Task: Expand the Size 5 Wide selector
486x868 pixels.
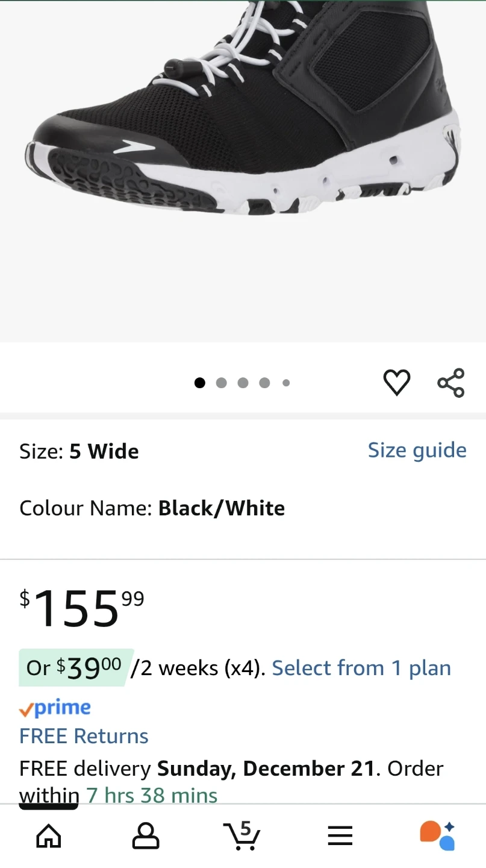Action: [79, 451]
